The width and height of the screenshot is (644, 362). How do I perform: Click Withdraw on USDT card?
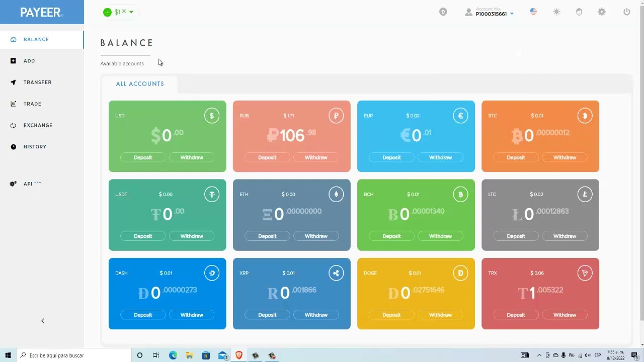click(192, 236)
